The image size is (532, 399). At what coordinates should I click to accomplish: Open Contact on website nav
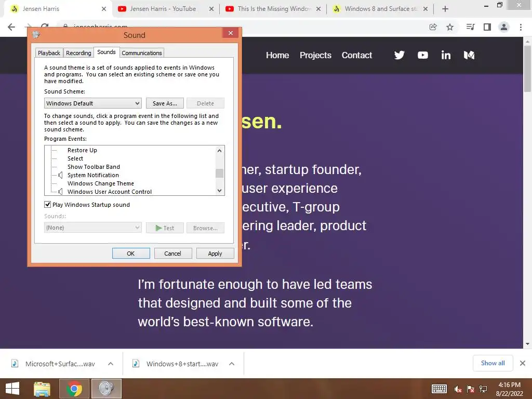pos(356,55)
